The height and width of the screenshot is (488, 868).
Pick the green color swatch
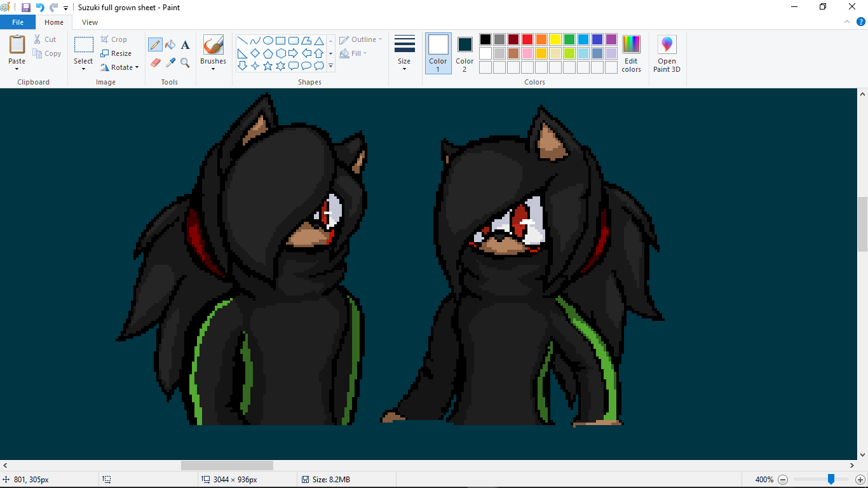coord(569,39)
